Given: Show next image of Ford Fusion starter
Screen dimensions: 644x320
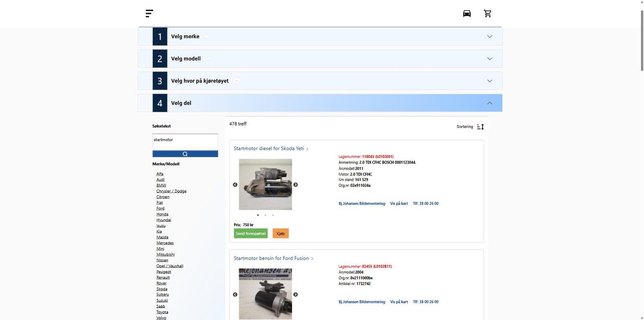Looking at the screenshot, I should [x=295, y=294].
